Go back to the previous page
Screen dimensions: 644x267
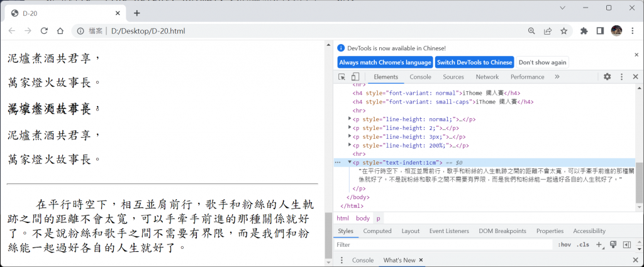pyautogui.click(x=12, y=31)
